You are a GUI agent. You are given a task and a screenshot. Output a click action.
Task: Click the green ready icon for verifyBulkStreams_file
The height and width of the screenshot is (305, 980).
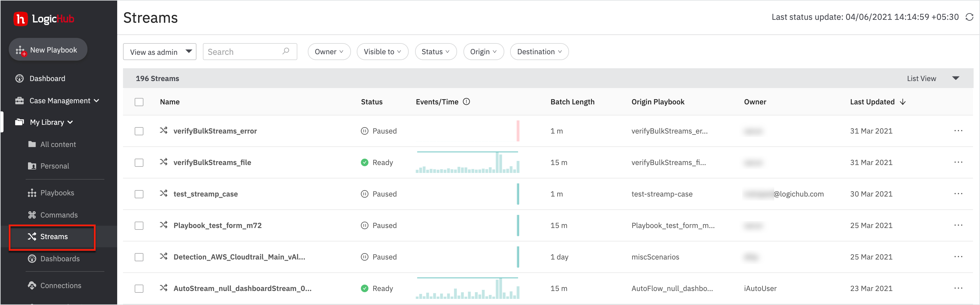[364, 163]
